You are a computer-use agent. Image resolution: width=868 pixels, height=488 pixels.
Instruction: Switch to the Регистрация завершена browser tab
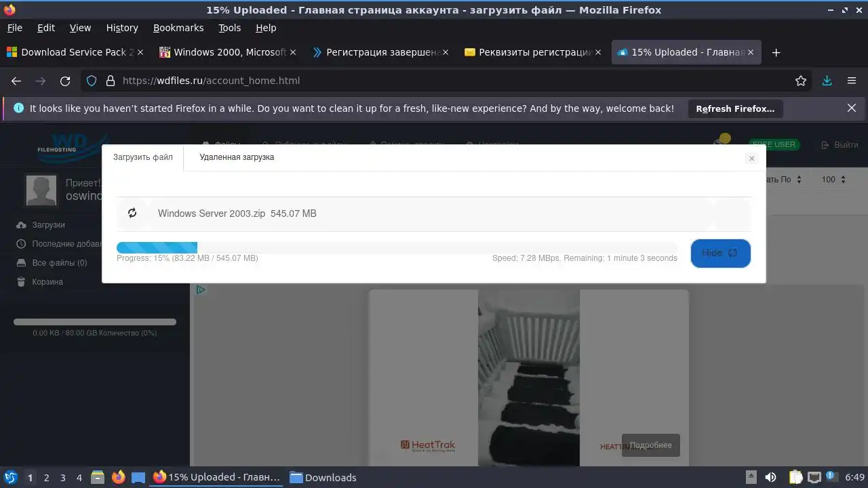[381, 52]
